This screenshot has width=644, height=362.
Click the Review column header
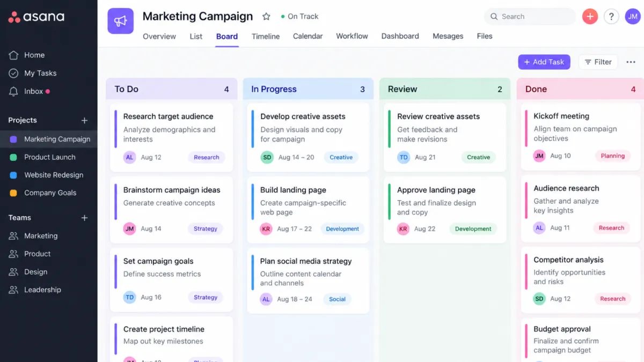[x=445, y=90]
